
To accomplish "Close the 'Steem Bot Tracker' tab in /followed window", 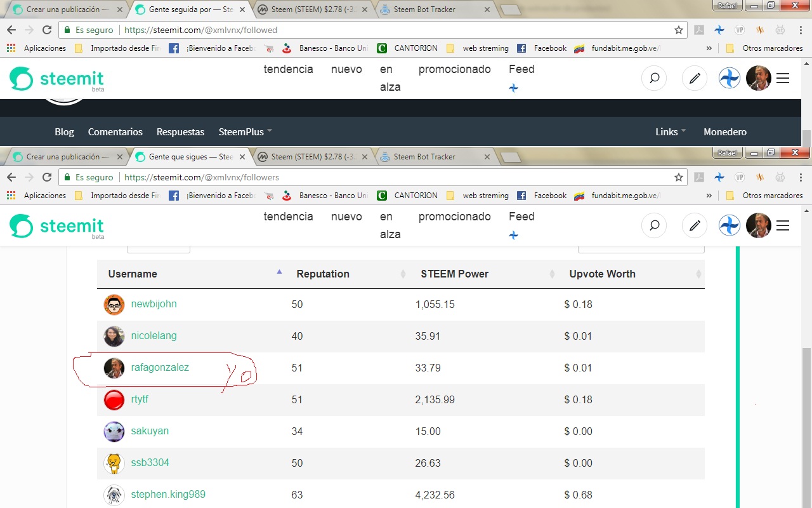I will click(x=487, y=10).
